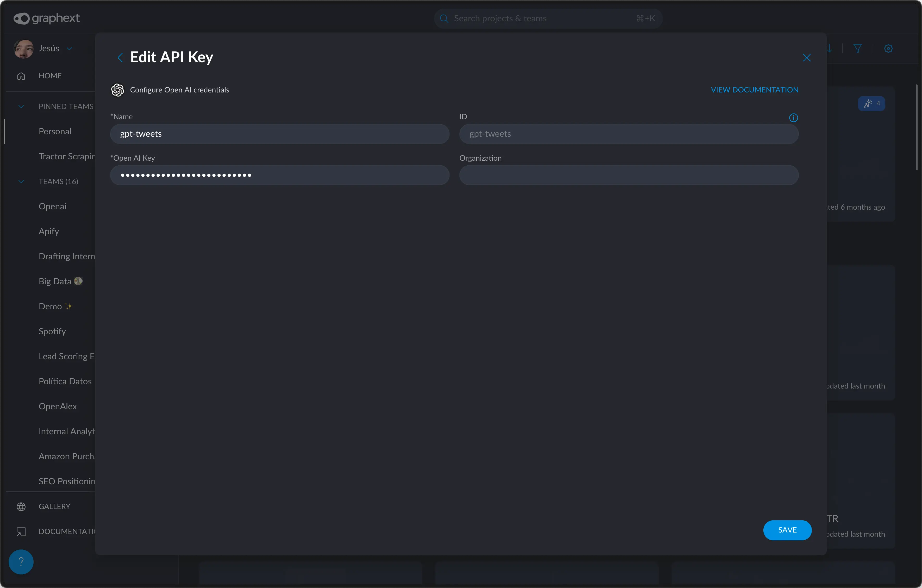
Task: Select the Home icon in the sidebar
Action: coord(21,76)
